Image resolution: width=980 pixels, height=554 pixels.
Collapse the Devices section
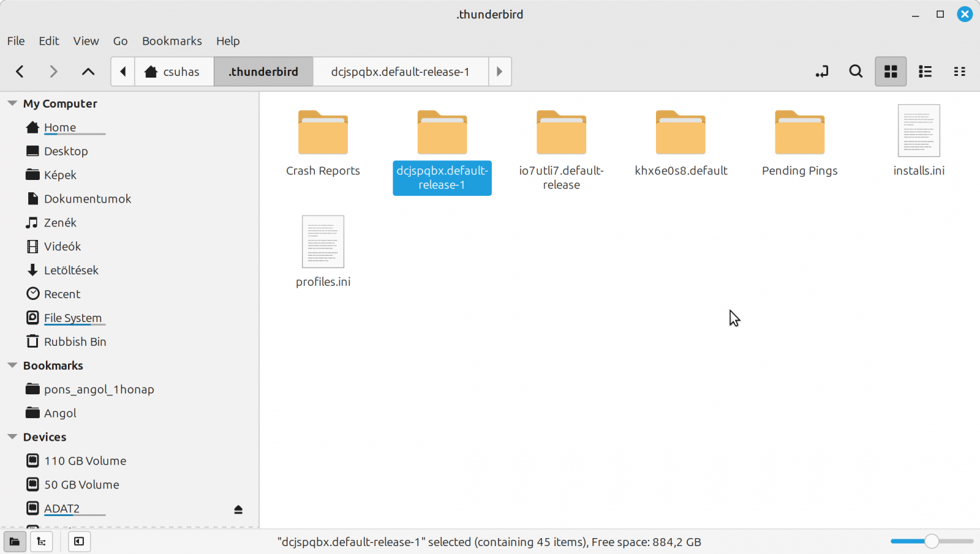(x=12, y=437)
